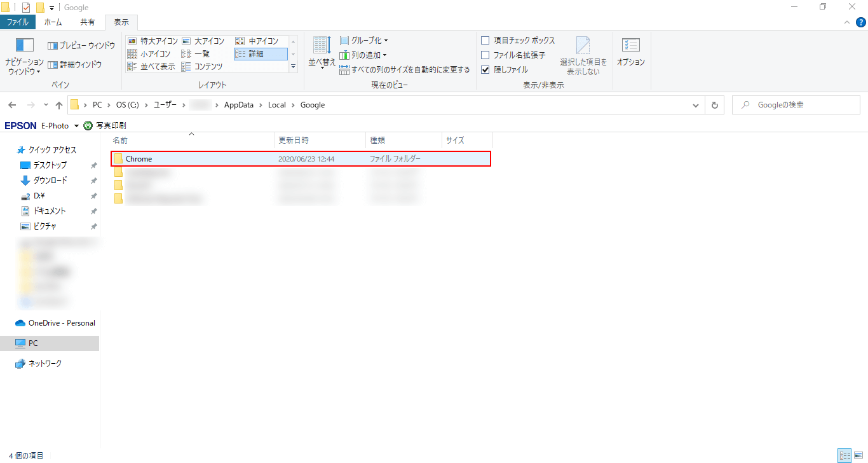Switch to details view in status bar

[x=844, y=456]
